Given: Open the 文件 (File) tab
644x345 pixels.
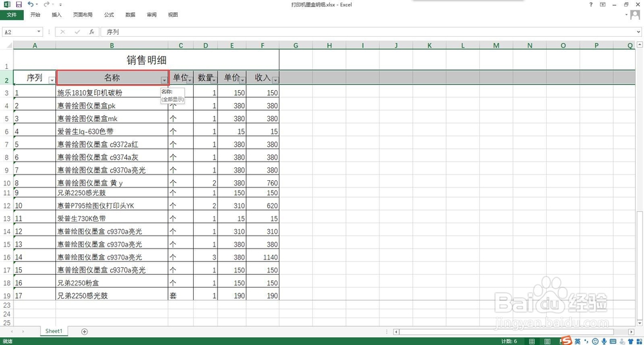Looking at the screenshot, I should pyautogui.click(x=12, y=15).
